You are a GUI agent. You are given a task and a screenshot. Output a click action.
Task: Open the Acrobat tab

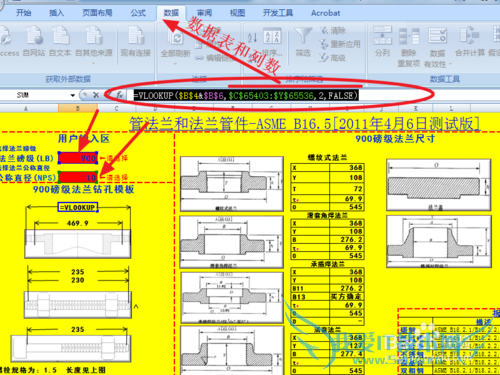[x=325, y=13]
